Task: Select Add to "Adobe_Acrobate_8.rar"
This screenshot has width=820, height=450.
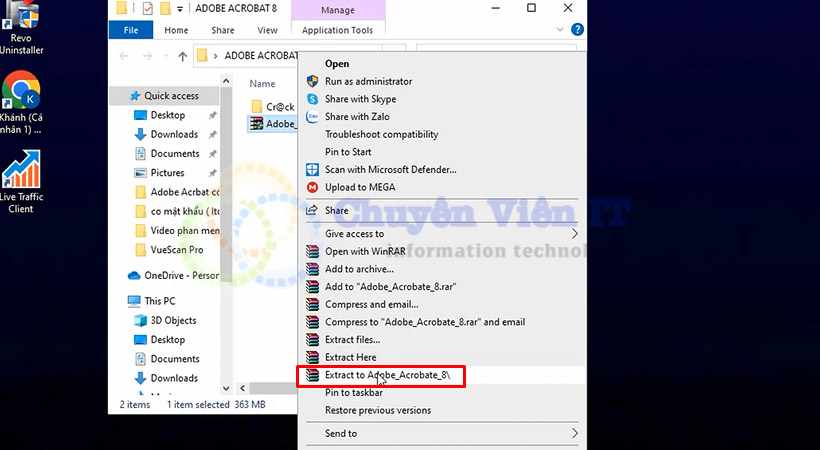Action: [x=390, y=287]
